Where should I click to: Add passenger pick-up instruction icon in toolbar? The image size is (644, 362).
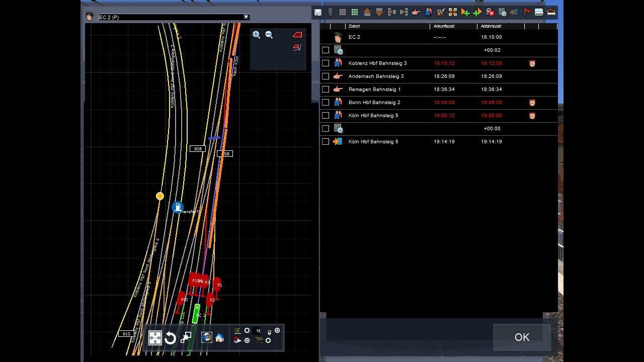coord(428,12)
